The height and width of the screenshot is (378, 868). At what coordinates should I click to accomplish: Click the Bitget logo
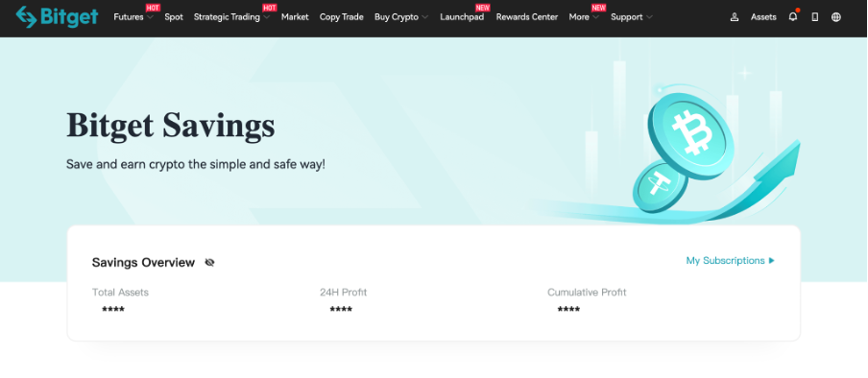coord(57,16)
